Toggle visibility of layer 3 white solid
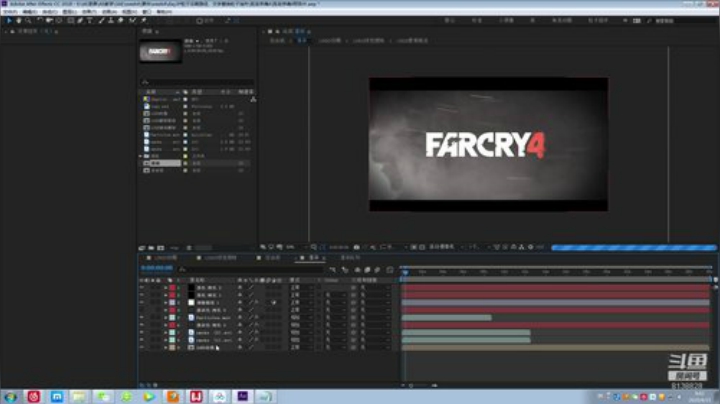Image resolution: width=720 pixels, height=404 pixels. (x=142, y=303)
